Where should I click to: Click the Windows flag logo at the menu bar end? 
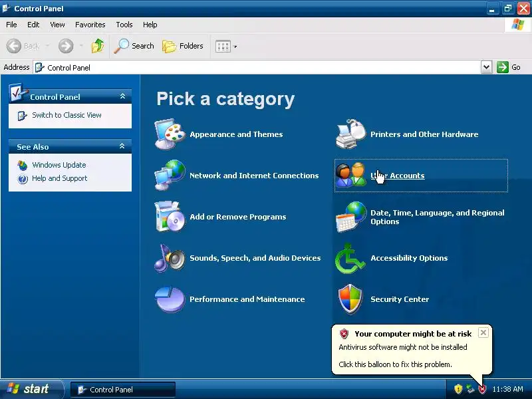pyautogui.click(x=517, y=25)
